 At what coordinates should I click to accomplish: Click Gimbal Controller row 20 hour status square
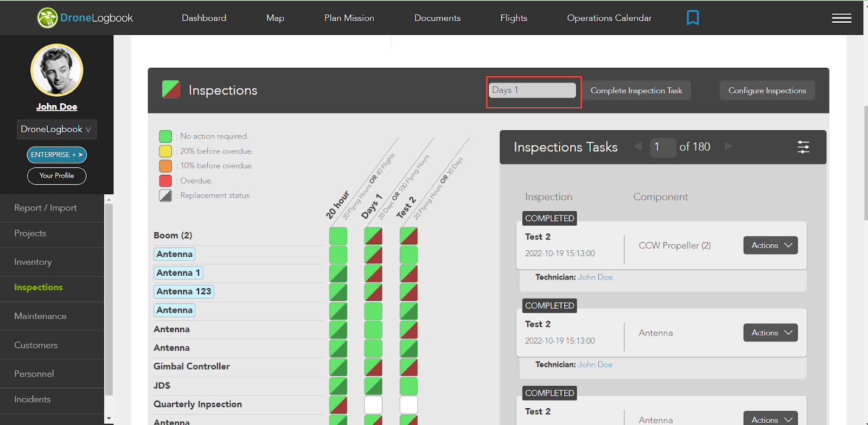click(x=338, y=367)
